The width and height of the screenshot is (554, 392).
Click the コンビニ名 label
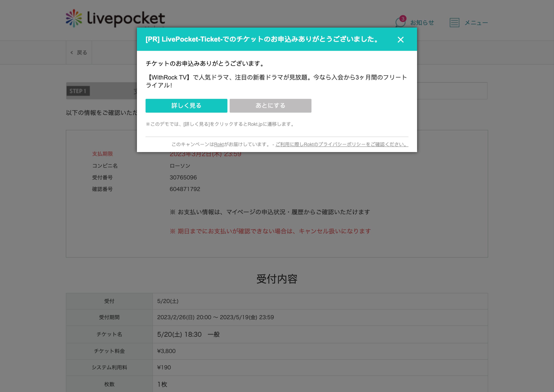[105, 166]
